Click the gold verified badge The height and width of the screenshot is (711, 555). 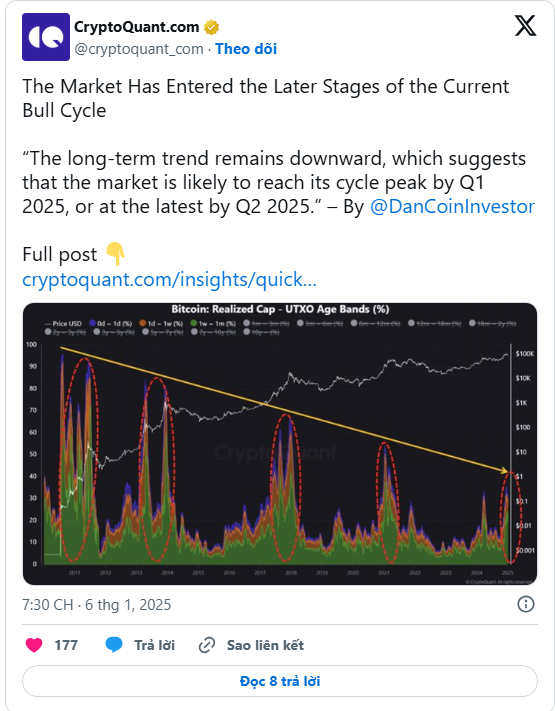[211, 27]
